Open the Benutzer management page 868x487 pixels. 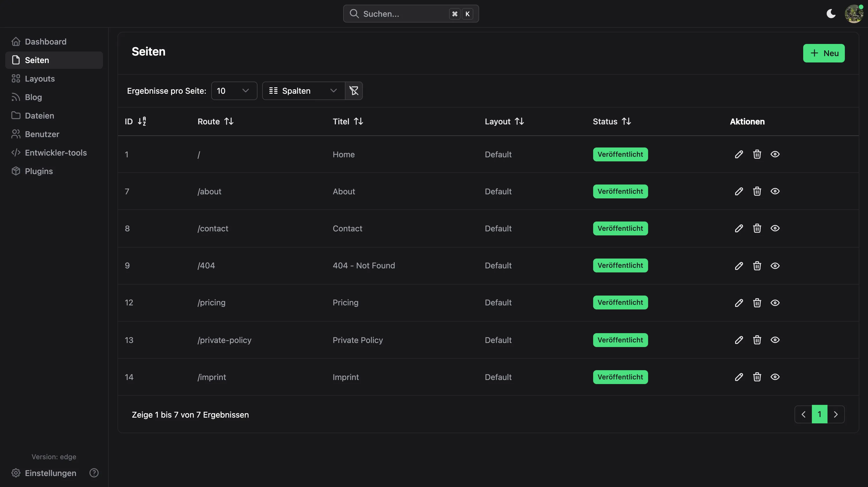(41, 134)
